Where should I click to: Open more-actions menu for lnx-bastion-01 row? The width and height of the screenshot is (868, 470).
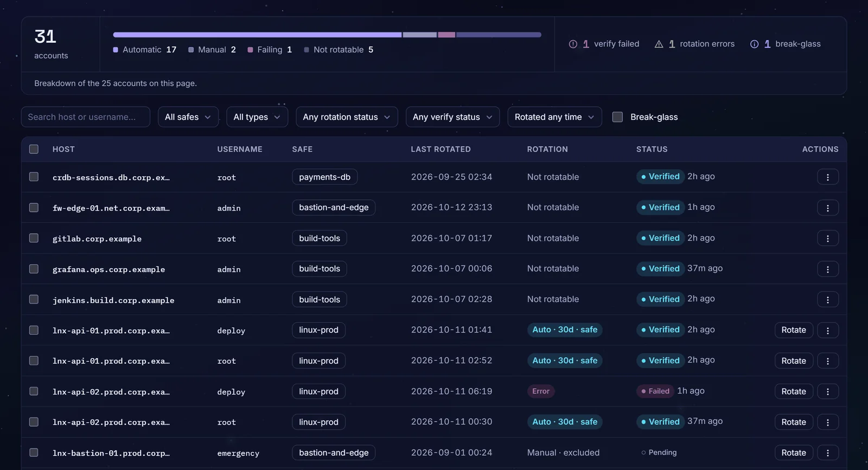coord(827,453)
